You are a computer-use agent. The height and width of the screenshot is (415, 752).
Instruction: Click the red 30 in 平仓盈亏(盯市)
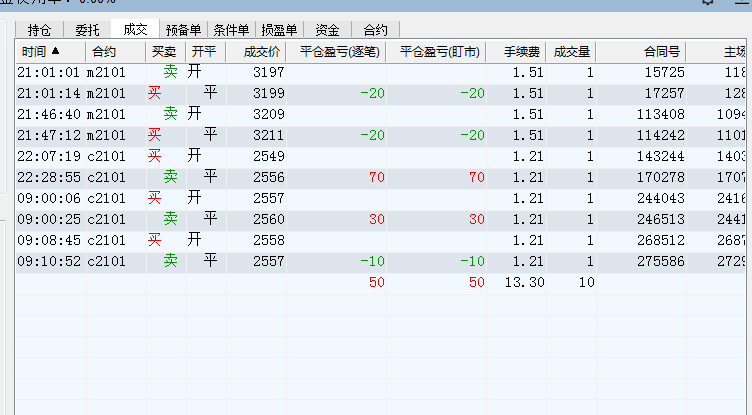coord(477,220)
